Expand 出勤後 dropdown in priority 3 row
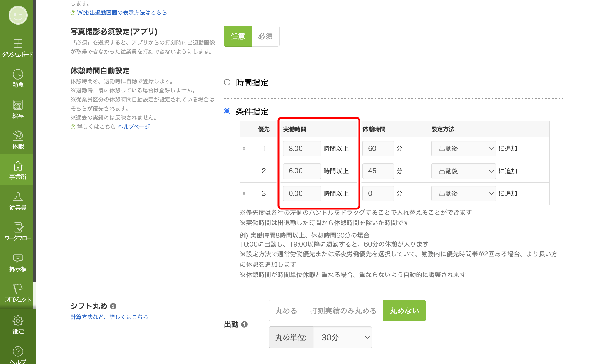 click(463, 193)
